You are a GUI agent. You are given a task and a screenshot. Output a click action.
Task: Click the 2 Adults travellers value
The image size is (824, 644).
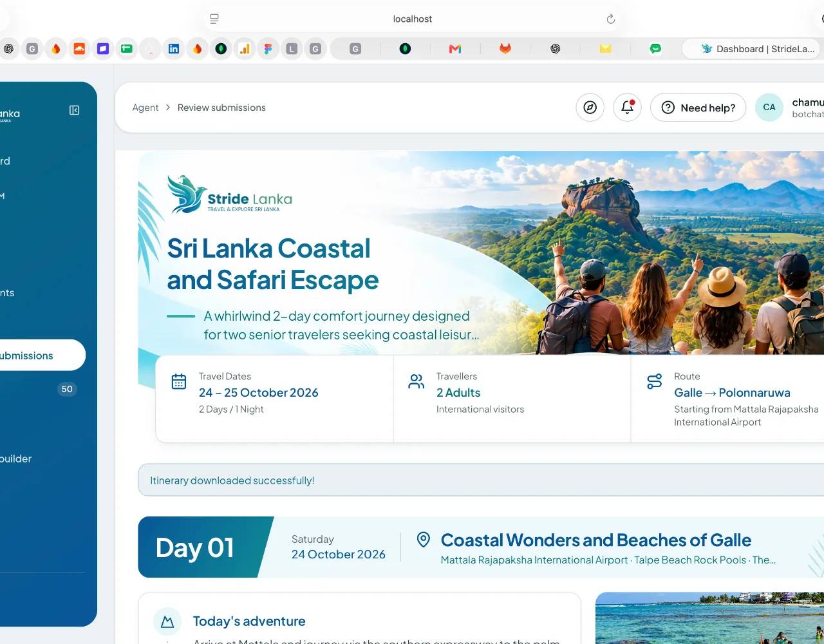click(x=458, y=393)
